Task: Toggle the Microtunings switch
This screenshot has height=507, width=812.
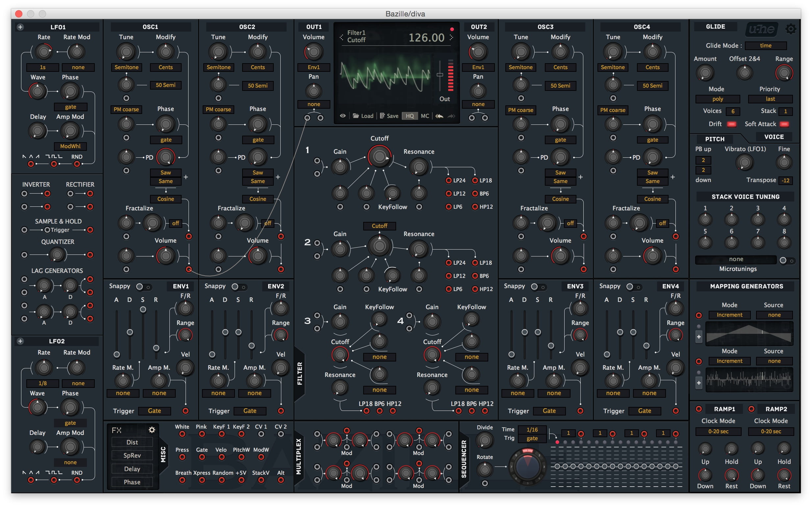Action: click(786, 260)
